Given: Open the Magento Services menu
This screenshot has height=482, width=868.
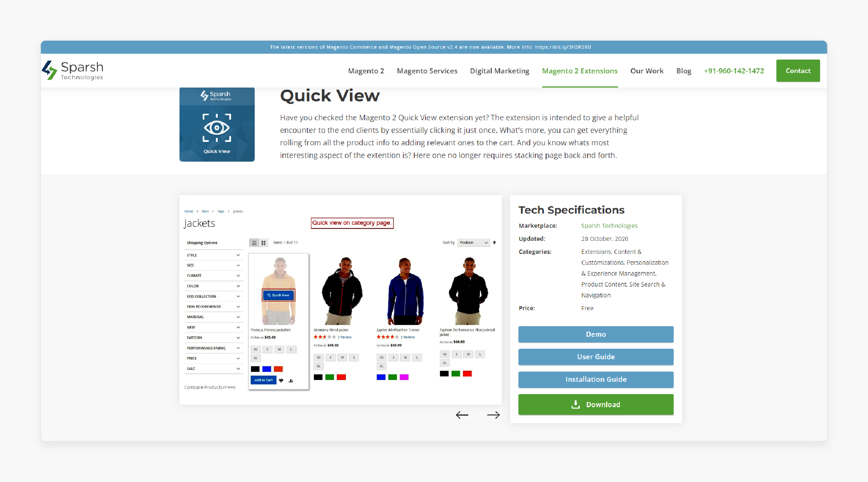Looking at the screenshot, I should [427, 71].
